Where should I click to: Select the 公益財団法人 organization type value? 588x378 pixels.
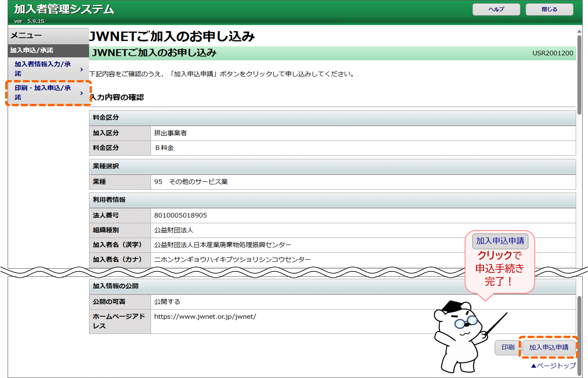pos(174,230)
